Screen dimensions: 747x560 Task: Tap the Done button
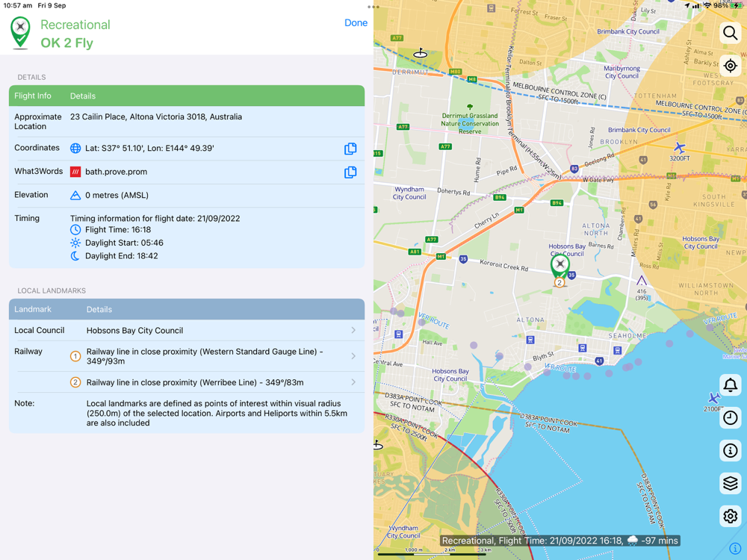point(356,23)
